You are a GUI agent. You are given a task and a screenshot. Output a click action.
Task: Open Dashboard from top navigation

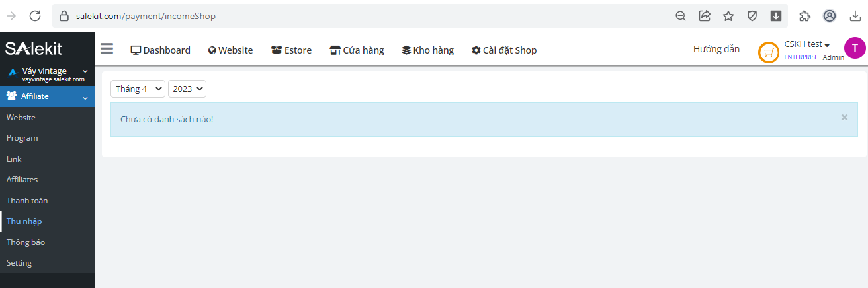pos(160,50)
